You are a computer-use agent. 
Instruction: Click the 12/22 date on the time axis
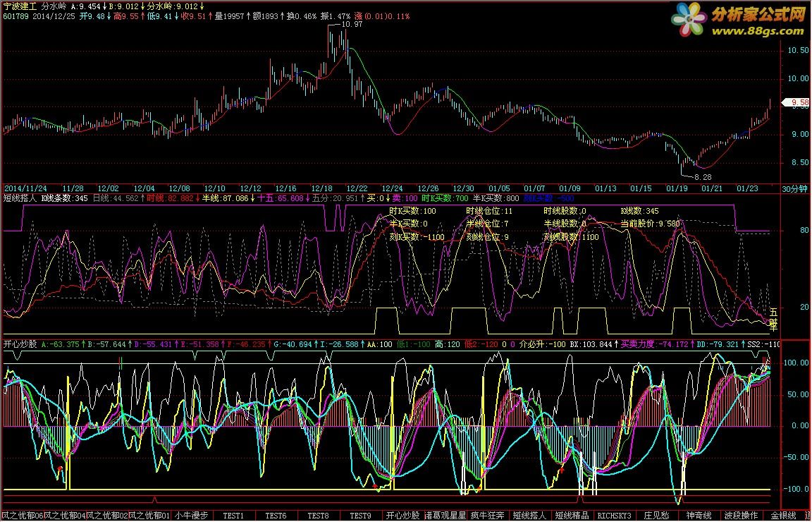[x=357, y=188]
